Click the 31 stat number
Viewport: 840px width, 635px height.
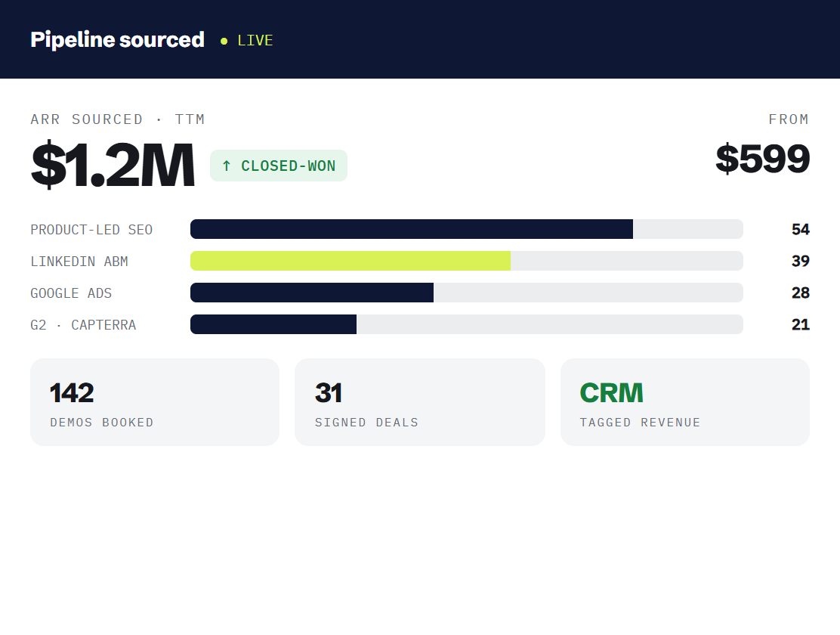329,392
